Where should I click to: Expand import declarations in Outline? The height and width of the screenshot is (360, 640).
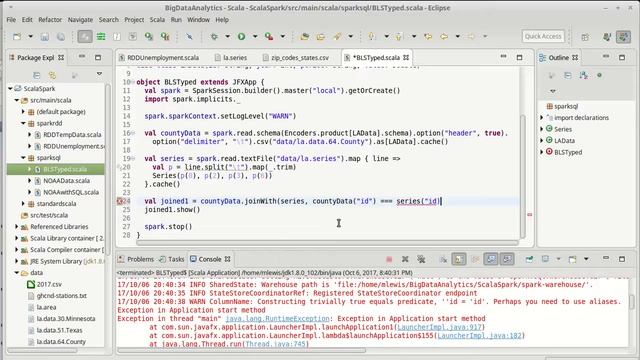[x=542, y=118]
